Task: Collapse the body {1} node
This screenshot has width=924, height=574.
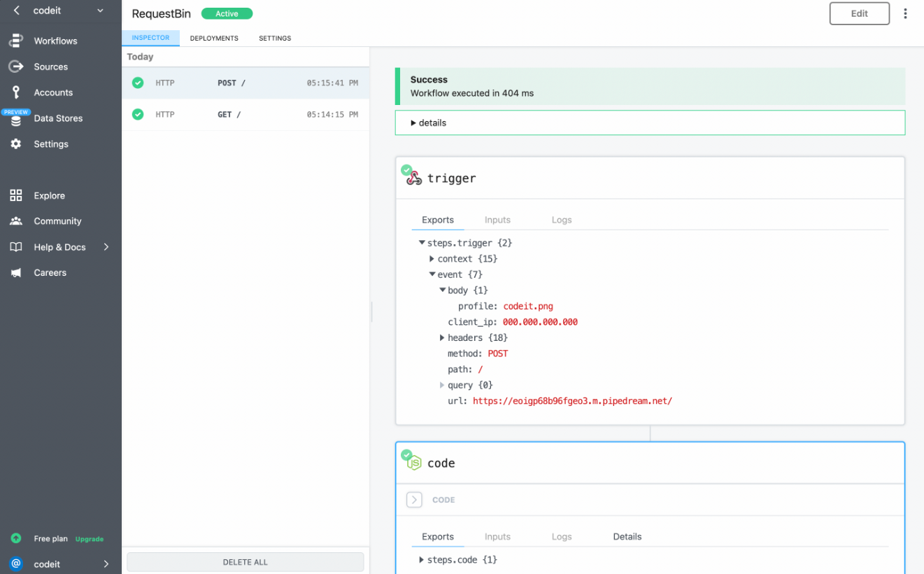Action: (443, 290)
